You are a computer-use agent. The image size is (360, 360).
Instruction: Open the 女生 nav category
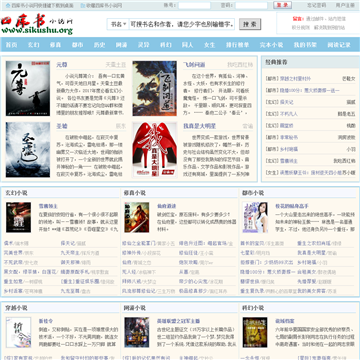click(210, 45)
